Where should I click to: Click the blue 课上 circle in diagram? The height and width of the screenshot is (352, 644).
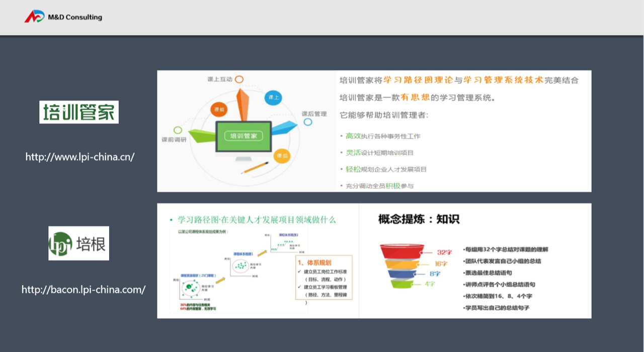point(273,98)
